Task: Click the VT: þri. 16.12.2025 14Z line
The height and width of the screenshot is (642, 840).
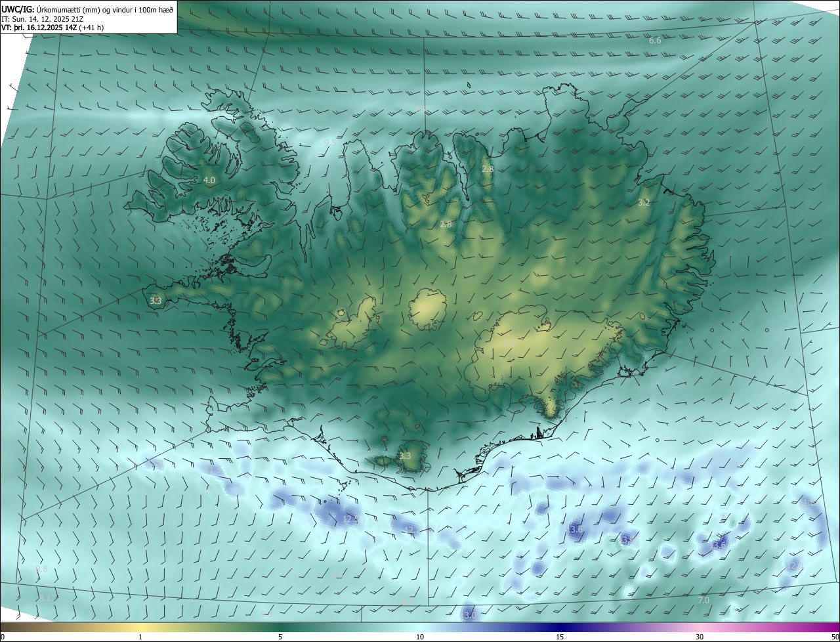Action: pos(52,28)
